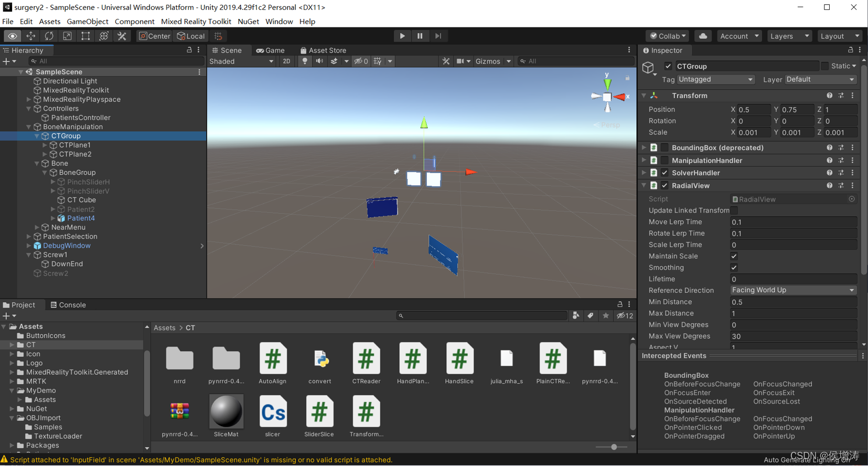
Task: Select the Rect tool
Action: click(x=85, y=36)
